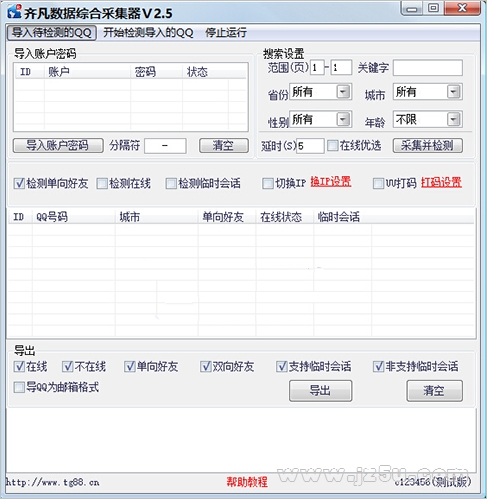
Task: Click the 账户 column header in import list
Action: [x=87, y=72]
